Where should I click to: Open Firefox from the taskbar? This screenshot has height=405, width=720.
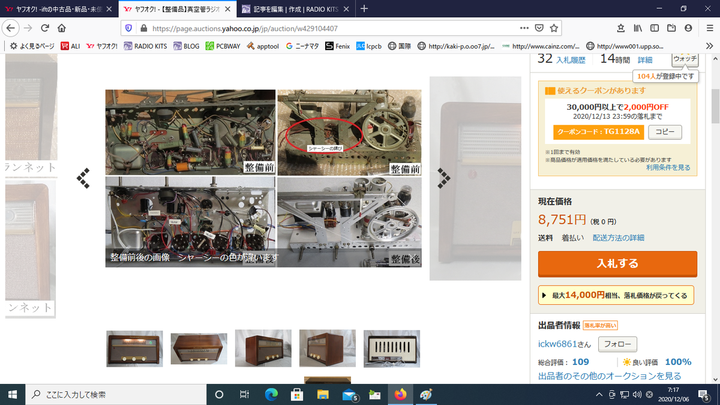(x=402, y=394)
